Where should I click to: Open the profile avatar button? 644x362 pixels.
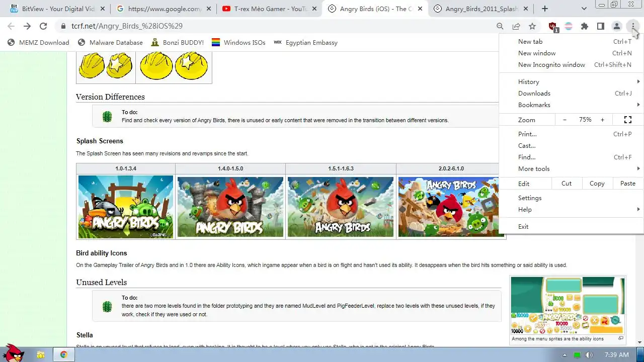click(x=617, y=26)
